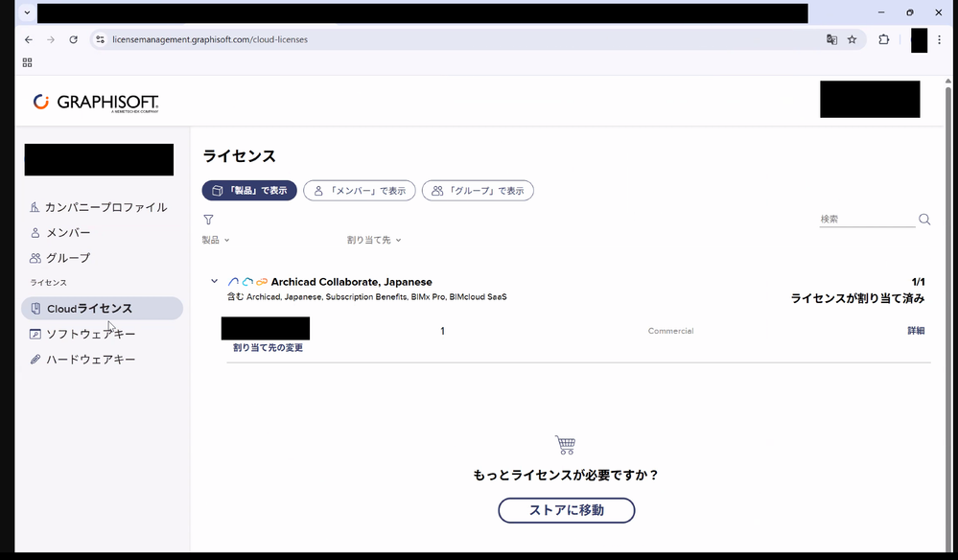This screenshot has width=958, height=560.
Task: Open the 製品 sort dropdown
Action: 216,240
